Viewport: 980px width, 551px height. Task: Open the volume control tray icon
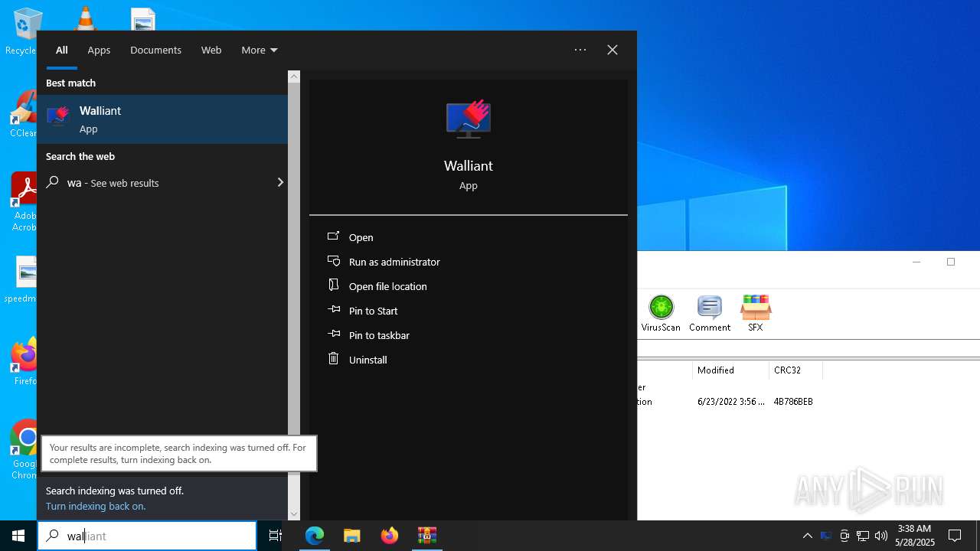pos(881,536)
